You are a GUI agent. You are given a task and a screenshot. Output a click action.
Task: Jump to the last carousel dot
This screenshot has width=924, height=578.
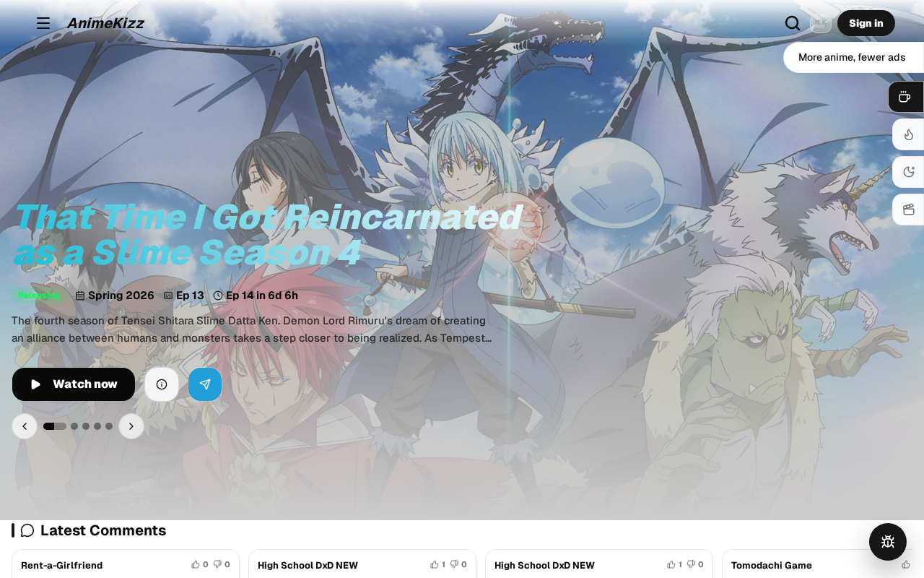tap(109, 426)
